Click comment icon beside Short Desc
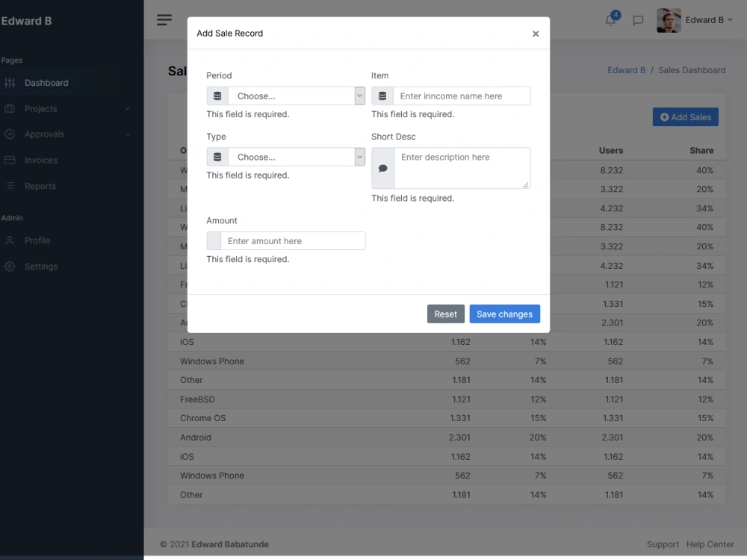Image resolution: width=747 pixels, height=560 pixels. click(382, 168)
